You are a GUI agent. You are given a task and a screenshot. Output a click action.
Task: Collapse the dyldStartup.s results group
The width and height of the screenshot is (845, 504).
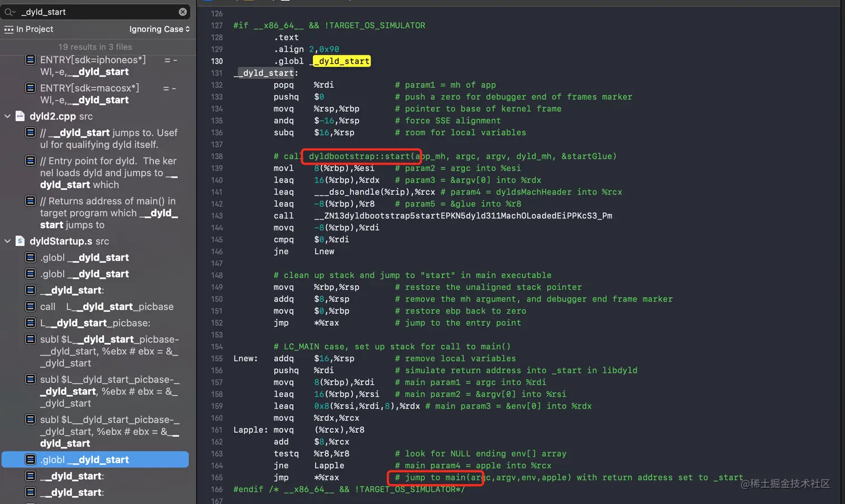[x=7, y=241]
